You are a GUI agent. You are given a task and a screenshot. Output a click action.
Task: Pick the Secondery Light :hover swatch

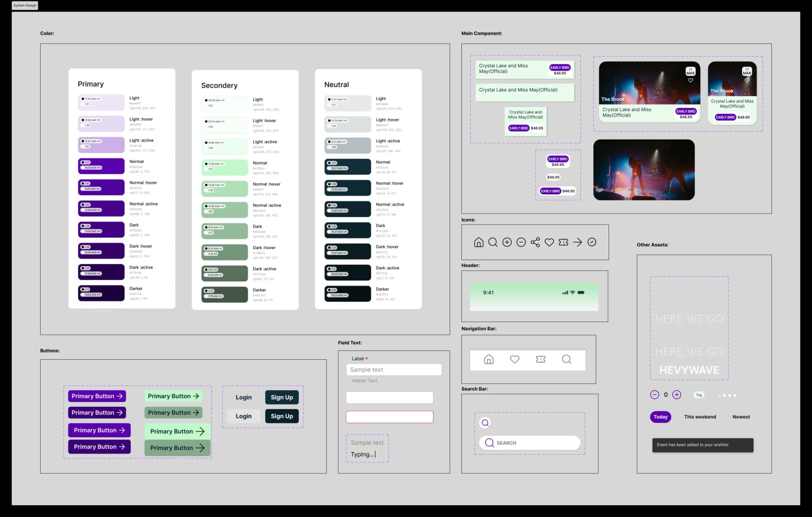[225, 125]
